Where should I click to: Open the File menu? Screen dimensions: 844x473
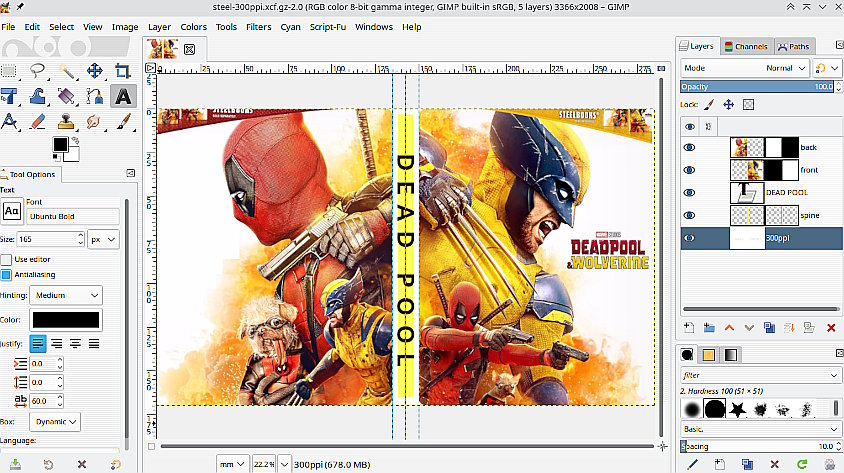click(x=8, y=27)
